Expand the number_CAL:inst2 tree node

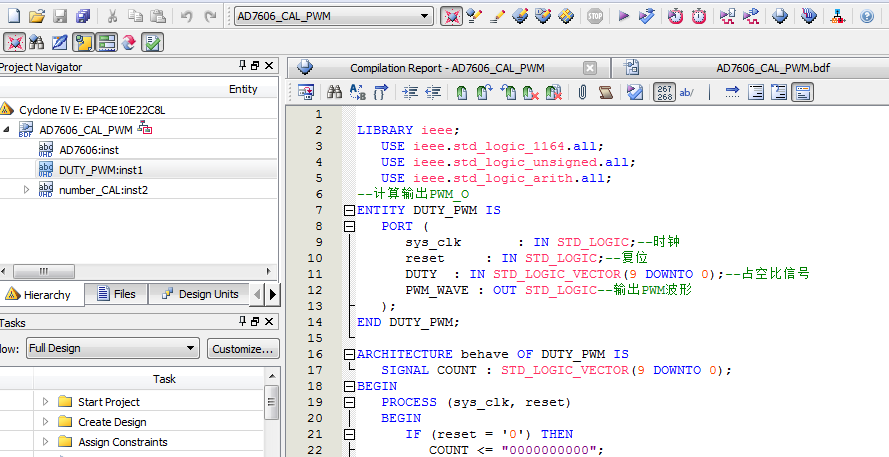27,189
